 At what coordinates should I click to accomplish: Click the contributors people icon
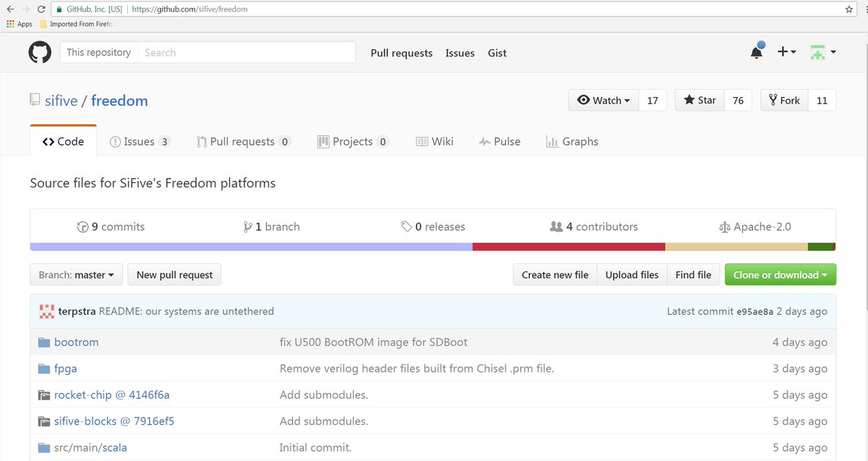click(556, 227)
